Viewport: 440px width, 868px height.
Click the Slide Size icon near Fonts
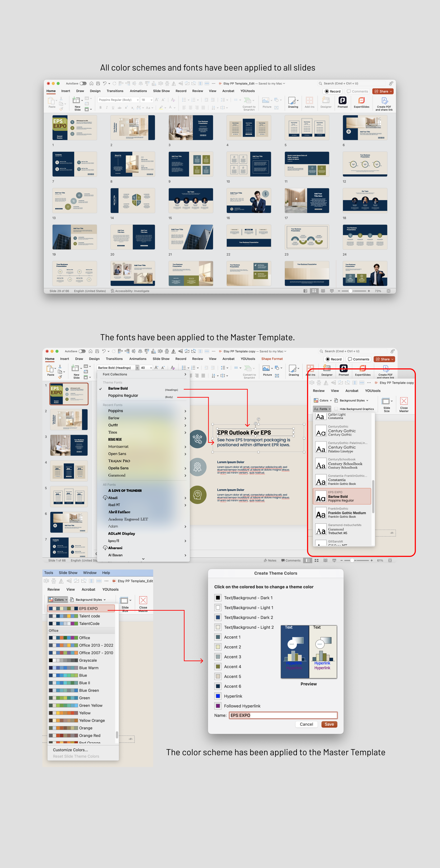click(x=386, y=401)
